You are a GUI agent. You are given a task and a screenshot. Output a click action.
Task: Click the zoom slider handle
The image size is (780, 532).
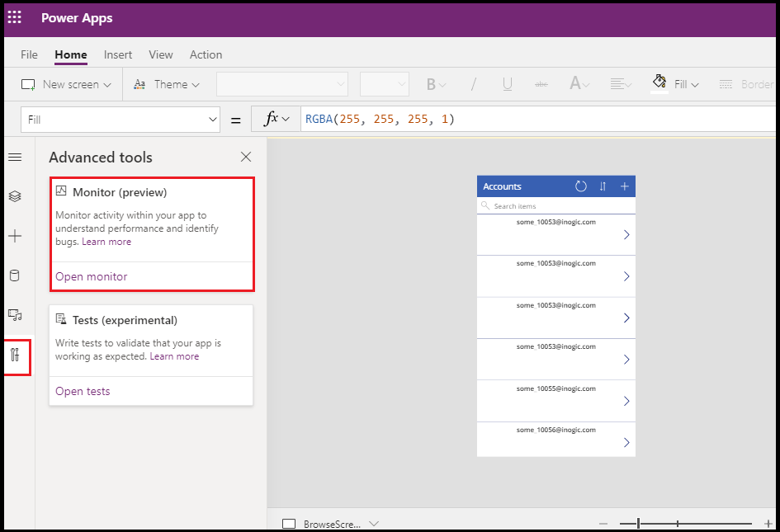(638, 524)
